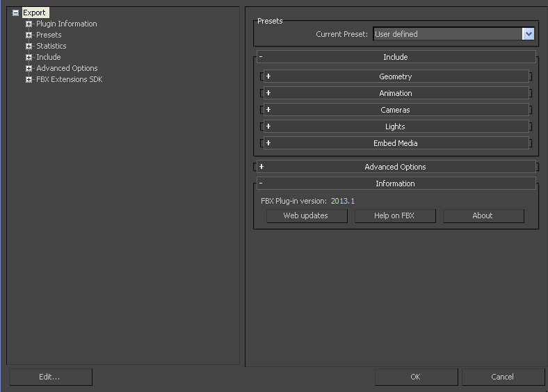The width and height of the screenshot is (548, 392).
Task: Expand the Advanced Options rollout
Action: (x=395, y=167)
